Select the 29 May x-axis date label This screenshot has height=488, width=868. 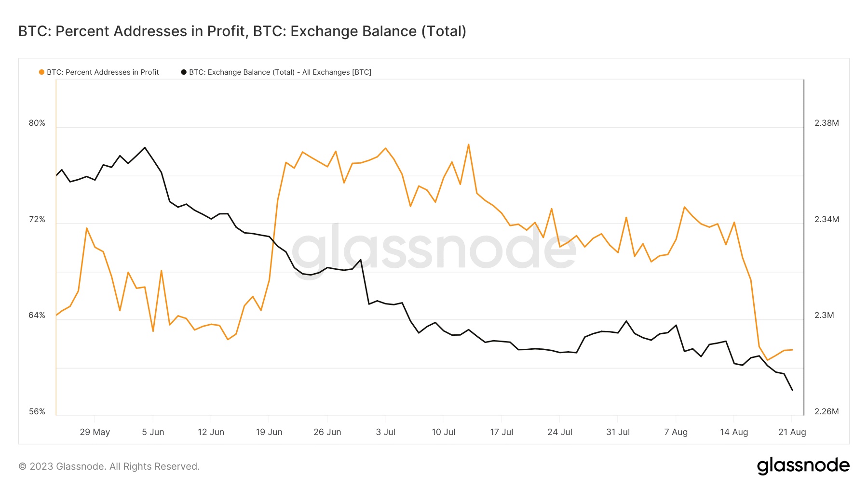95,432
